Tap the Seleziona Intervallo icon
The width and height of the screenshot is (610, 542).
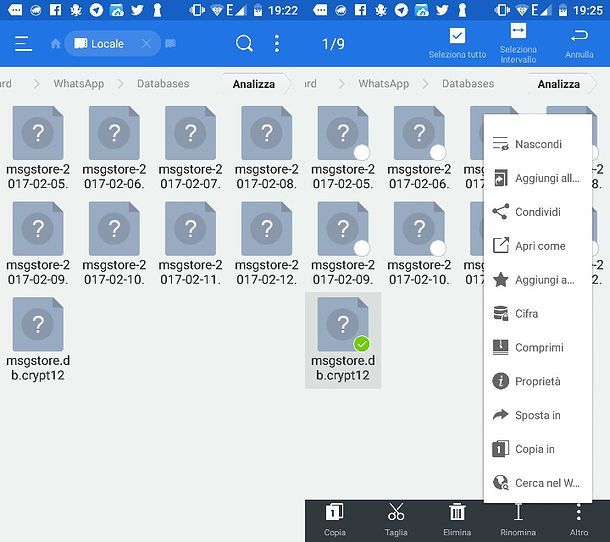(x=518, y=32)
